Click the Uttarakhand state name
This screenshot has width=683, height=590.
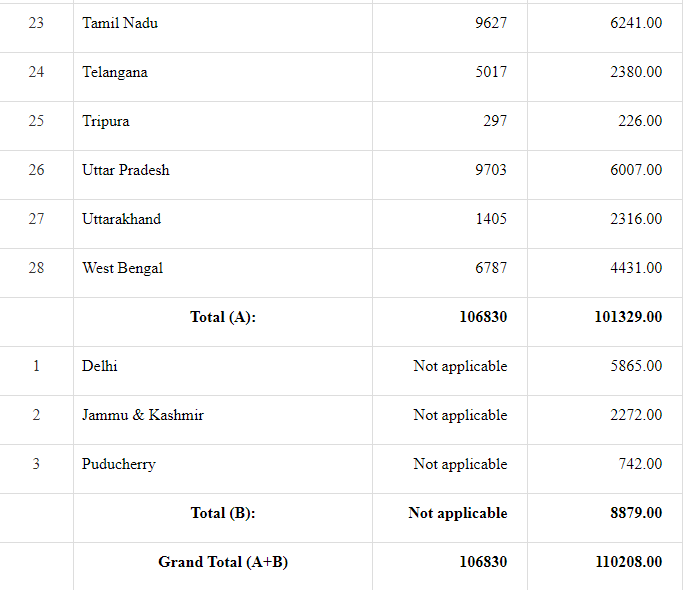click(121, 219)
